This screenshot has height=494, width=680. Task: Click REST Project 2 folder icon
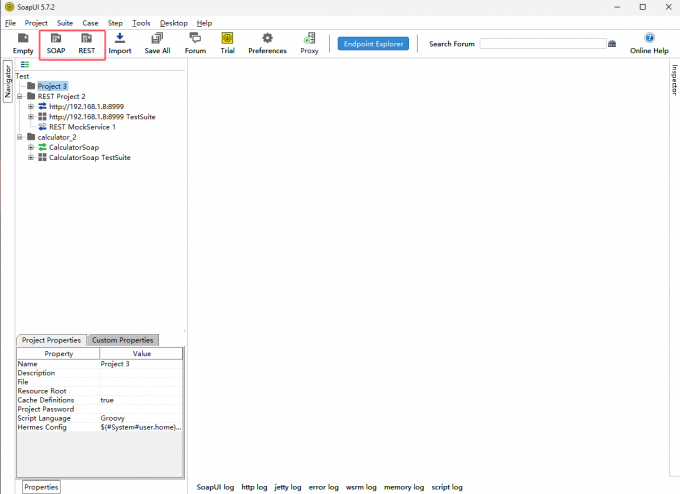coord(31,96)
